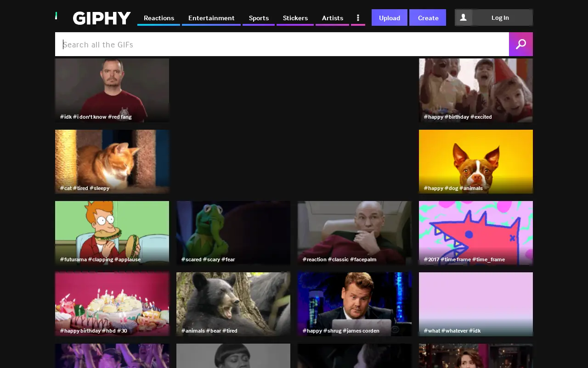The width and height of the screenshot is (588, 368).
Task: Click the #scary tag
Action: point(211,259)
